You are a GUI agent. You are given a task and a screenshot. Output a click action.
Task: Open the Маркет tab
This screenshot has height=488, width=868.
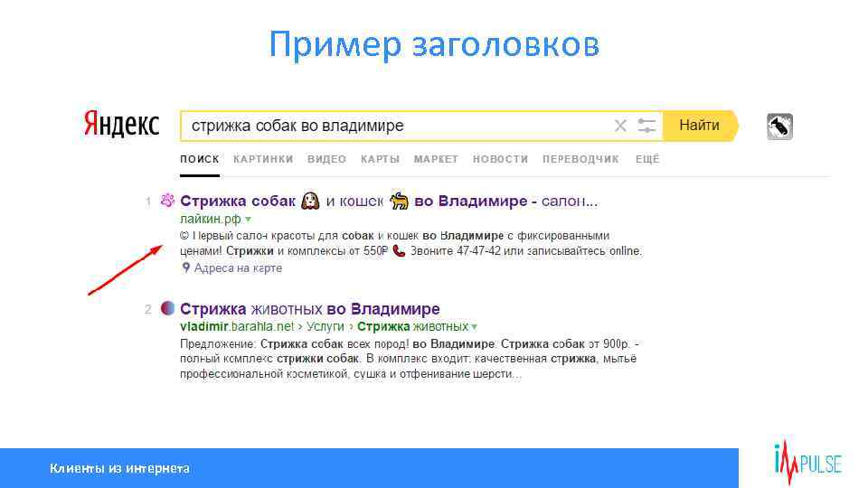coord(436,159)
